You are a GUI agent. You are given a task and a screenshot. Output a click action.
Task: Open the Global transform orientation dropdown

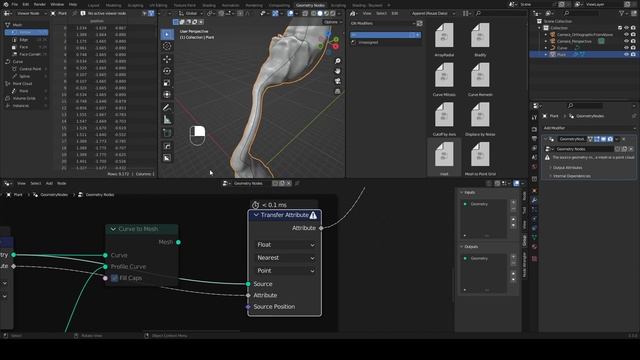pos(191,13)
